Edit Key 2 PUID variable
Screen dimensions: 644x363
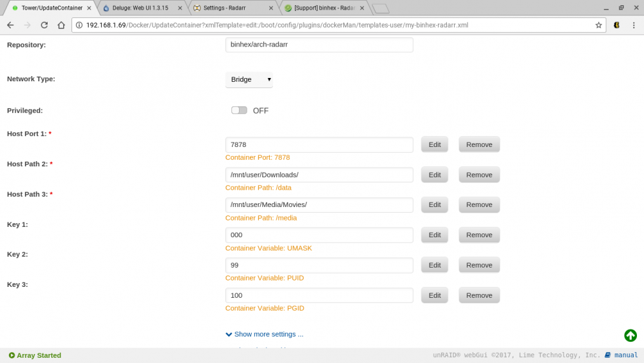pyautogui.click(x=435, y=265)
